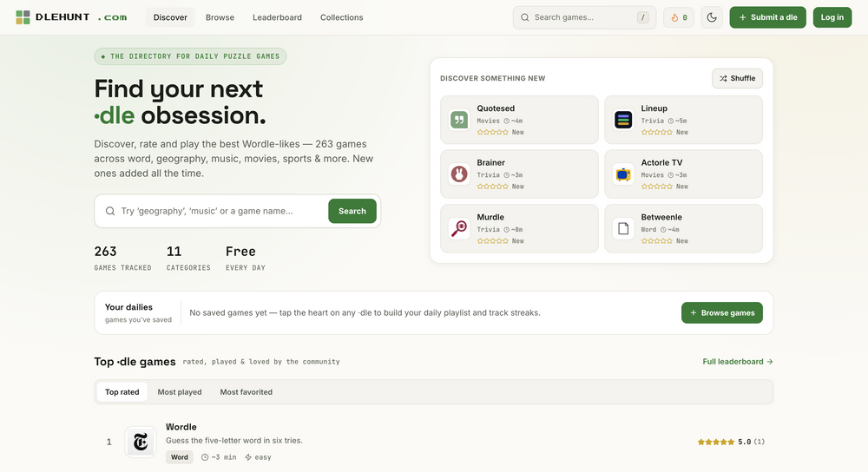The image size is (868, 472).
Task: Open the Full leaderboard link
Action: 737,361
